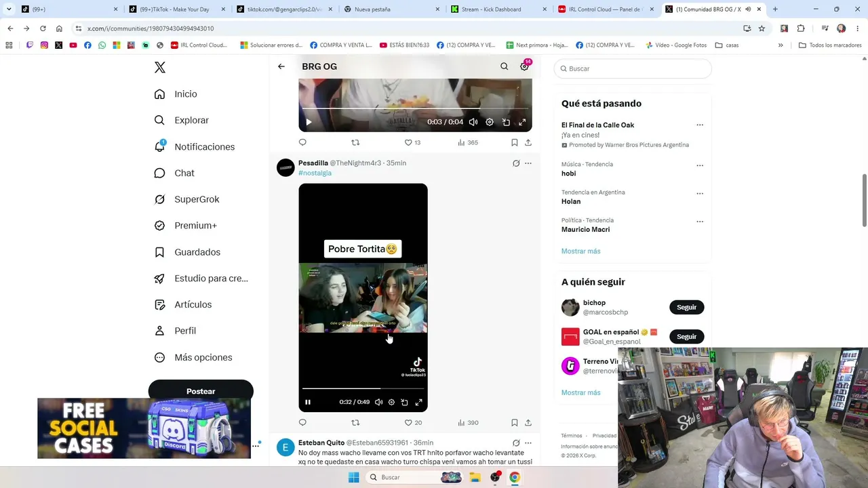Image resolution: width=868 pixels, height=488 pixels.
Task: Open File Explorer from taskbar
Action: point(475,477)
